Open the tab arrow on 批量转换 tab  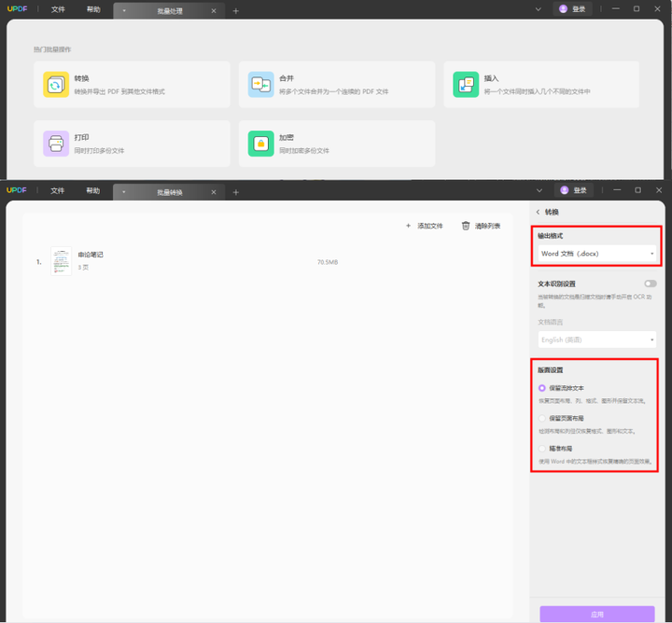tap(123, 192)
